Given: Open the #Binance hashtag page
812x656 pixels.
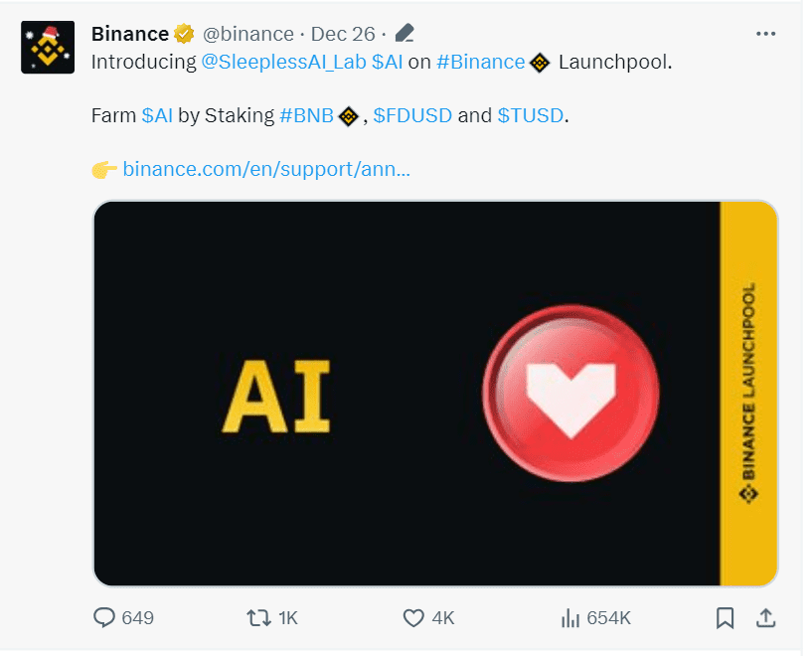Looking at the screenshot, I should 481,62.
